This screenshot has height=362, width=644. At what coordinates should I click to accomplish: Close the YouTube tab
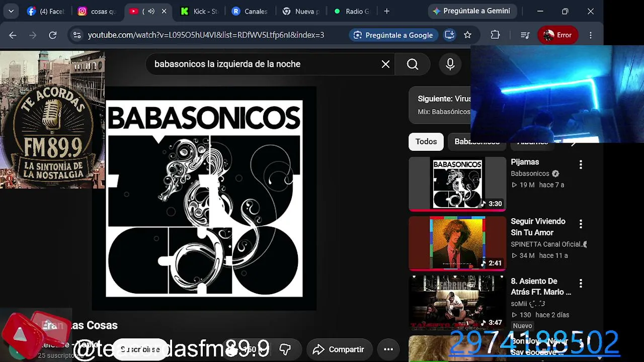pos(164,11)
